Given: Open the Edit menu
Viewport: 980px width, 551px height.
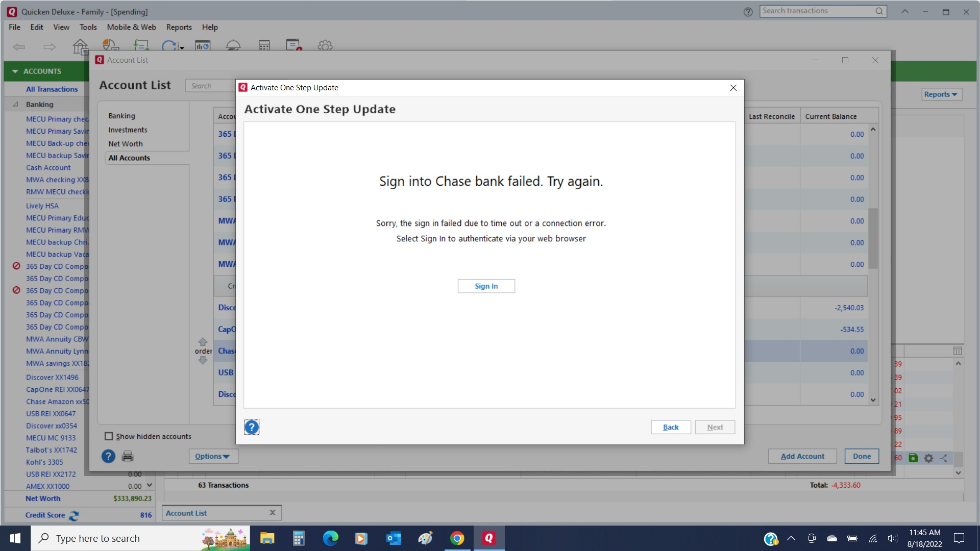Looking at the screenshot, I should point(37,27).
